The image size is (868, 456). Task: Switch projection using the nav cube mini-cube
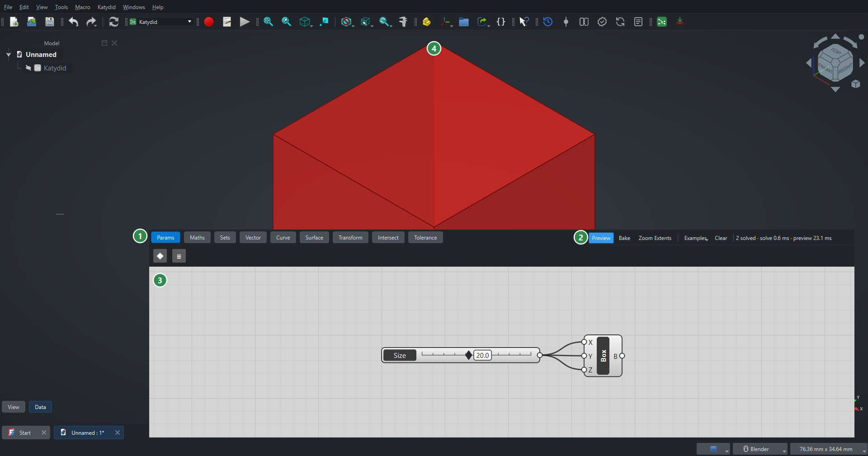click(856, 84)
